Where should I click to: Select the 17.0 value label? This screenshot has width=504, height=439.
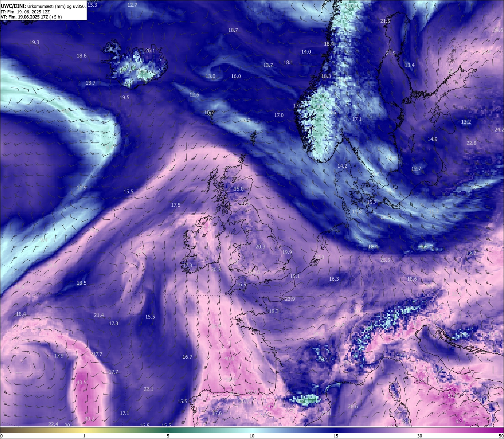point(279,115)
